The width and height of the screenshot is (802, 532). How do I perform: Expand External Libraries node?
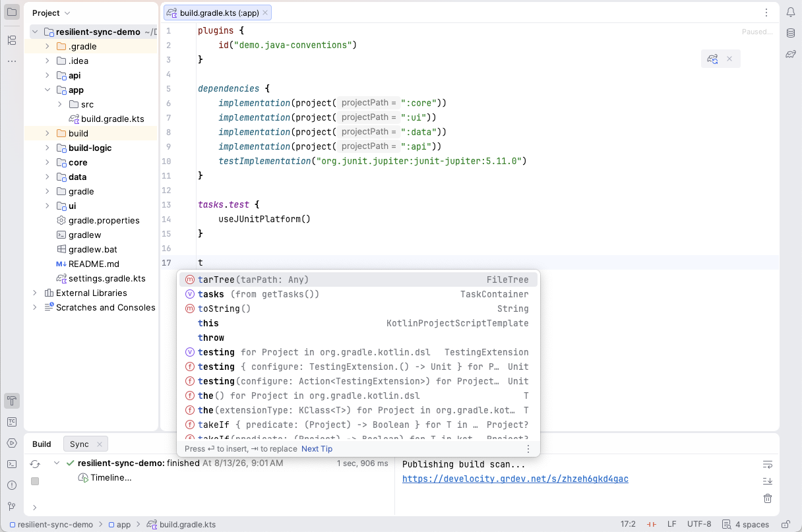35,293
